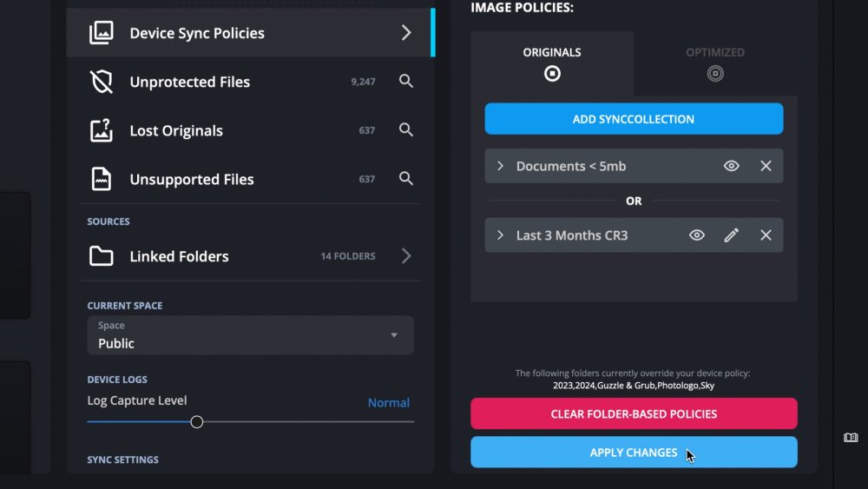Image resolution: width=868 pixels, height=489 pixels.
Task: Open the Space dropdown showing Public
Action: click(x=250, y=335)
